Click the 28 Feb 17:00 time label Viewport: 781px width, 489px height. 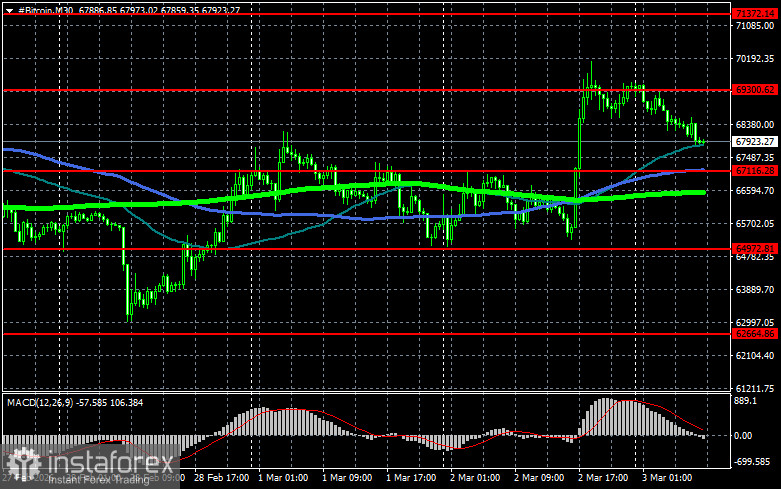coord(222,478)
